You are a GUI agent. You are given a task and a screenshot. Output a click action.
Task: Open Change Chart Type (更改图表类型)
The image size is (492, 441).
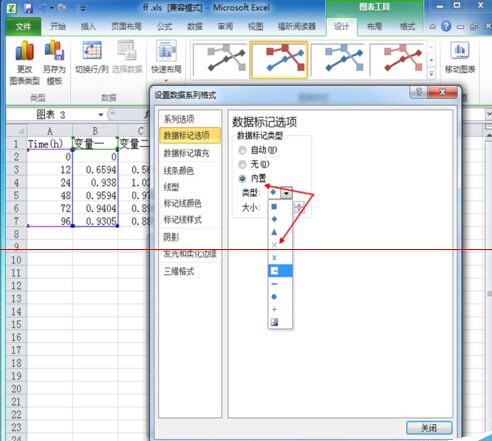24,62
